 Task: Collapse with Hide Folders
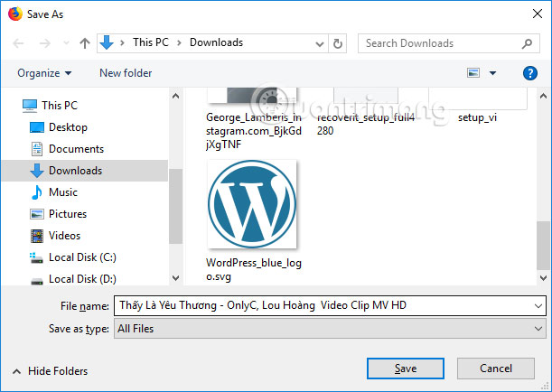pyautogui.click(x=50, y=371)
